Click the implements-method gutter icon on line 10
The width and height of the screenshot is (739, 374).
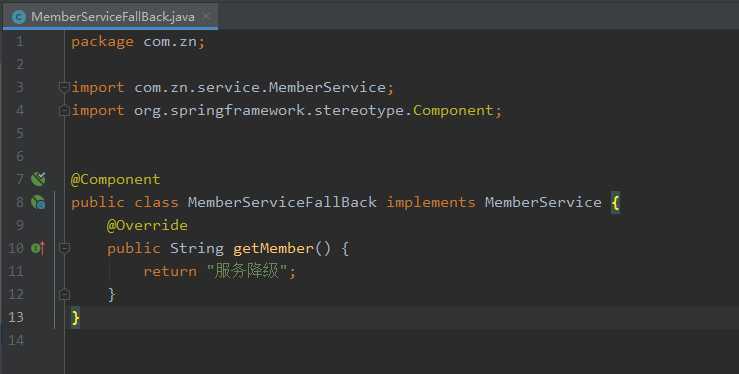[x=38, y=248]
